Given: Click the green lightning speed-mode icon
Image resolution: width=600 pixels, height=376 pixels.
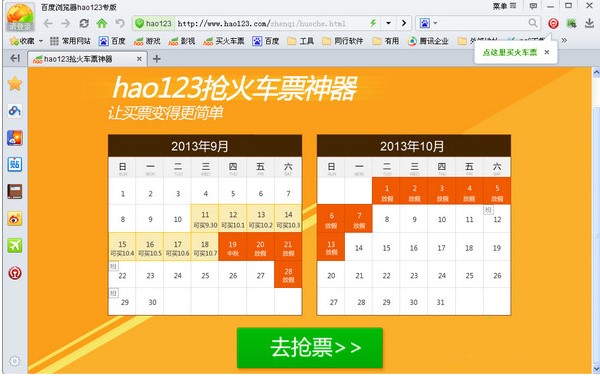Looking at the screenshot, I should [373, 23].
